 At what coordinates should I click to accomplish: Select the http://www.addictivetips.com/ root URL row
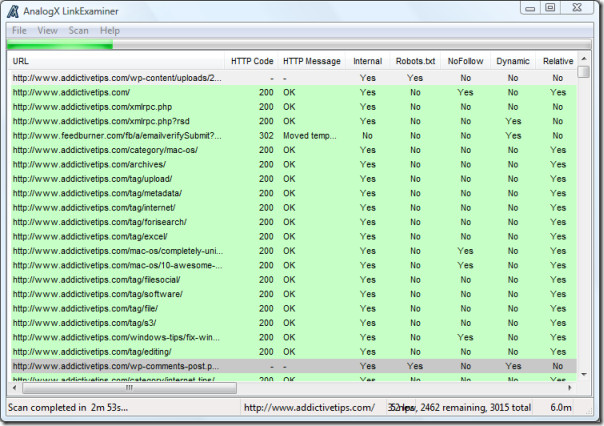point(293,92)
